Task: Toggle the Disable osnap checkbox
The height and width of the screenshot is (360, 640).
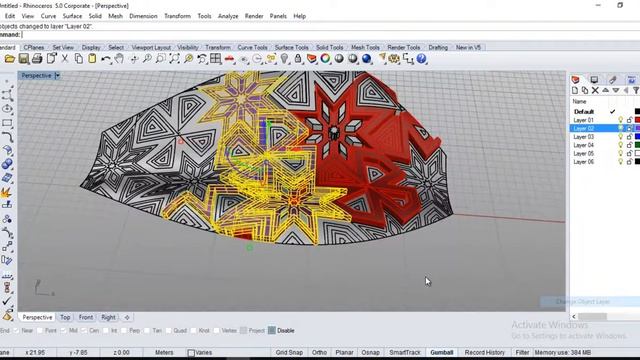Action: (x=272, y=331)
